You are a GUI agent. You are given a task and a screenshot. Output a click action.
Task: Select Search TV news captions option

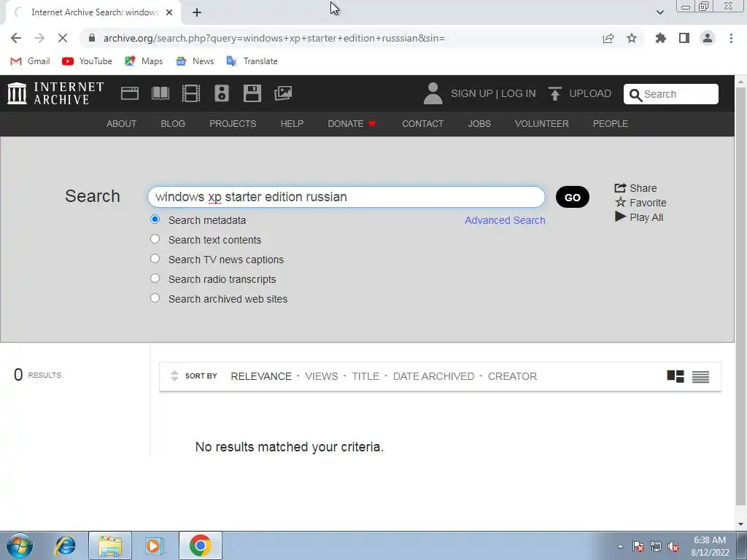[x=155, y=259]
